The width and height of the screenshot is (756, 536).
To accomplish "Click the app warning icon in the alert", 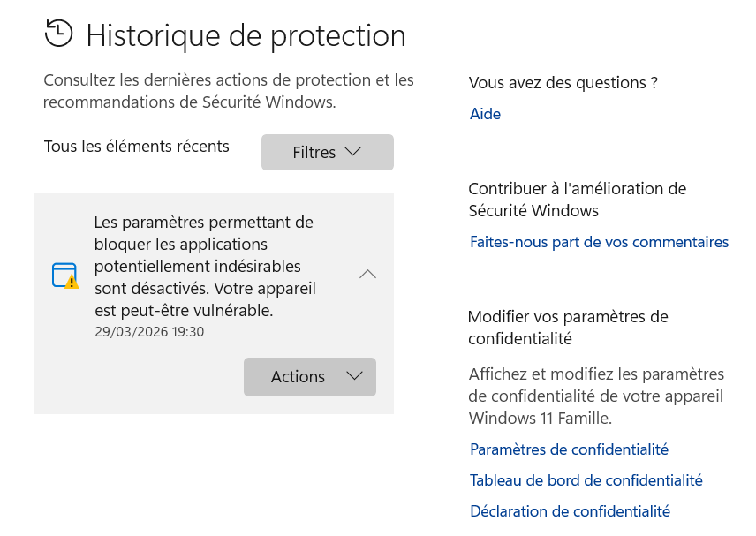I will [65, 276].
